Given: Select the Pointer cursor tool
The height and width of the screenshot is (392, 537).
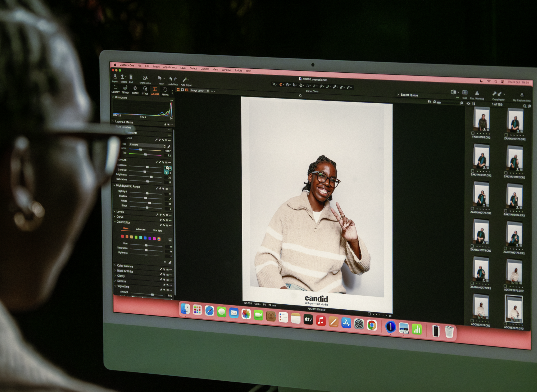Looking at the screenshot, I should pos(274,84).
